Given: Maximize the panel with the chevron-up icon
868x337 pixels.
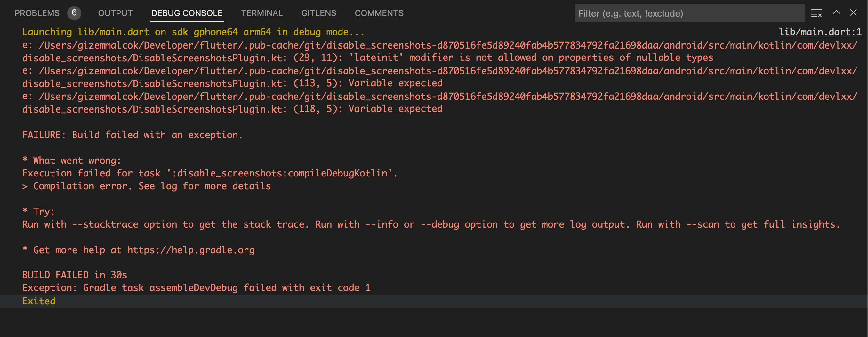Looking at the screenshot, I should 836,13.
